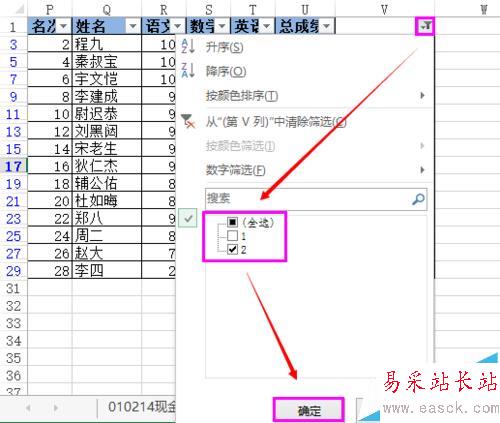Screen dimensions: 500x423
Task: Select row 17 header
Action: [x=13, y=166]
